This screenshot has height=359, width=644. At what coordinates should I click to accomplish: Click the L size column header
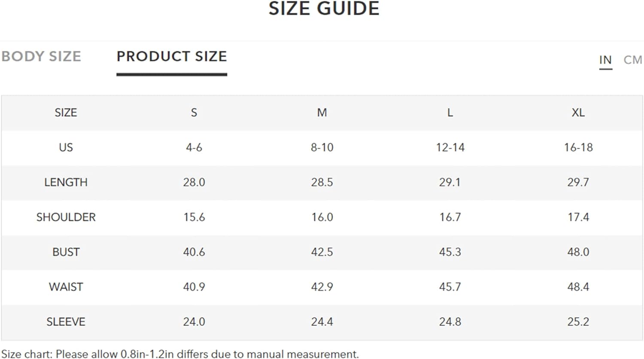pyautogui.click(x=450, y=113)
